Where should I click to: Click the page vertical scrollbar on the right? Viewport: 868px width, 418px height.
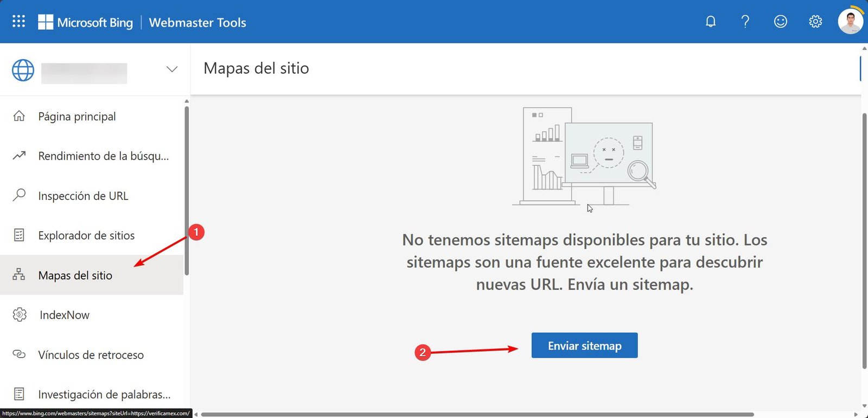864,240
